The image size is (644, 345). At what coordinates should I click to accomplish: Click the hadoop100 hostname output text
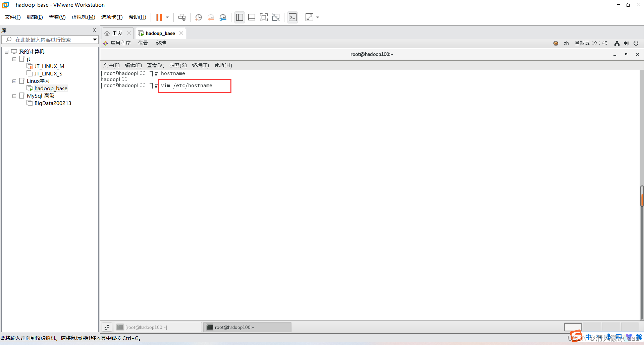click(114, 79)
